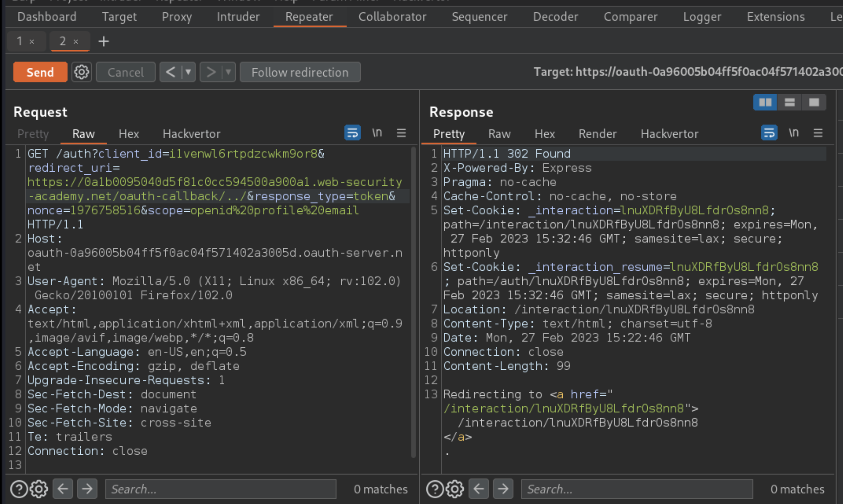The image size is (843, 504).
Task: Open Request search settings gear
Action: [x=39, y=489]
